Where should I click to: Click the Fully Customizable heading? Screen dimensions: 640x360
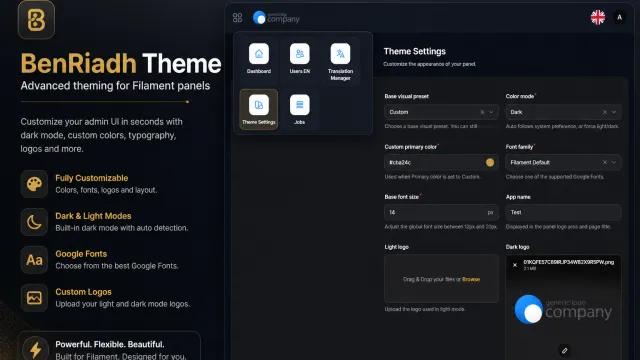tap(92, 178)
